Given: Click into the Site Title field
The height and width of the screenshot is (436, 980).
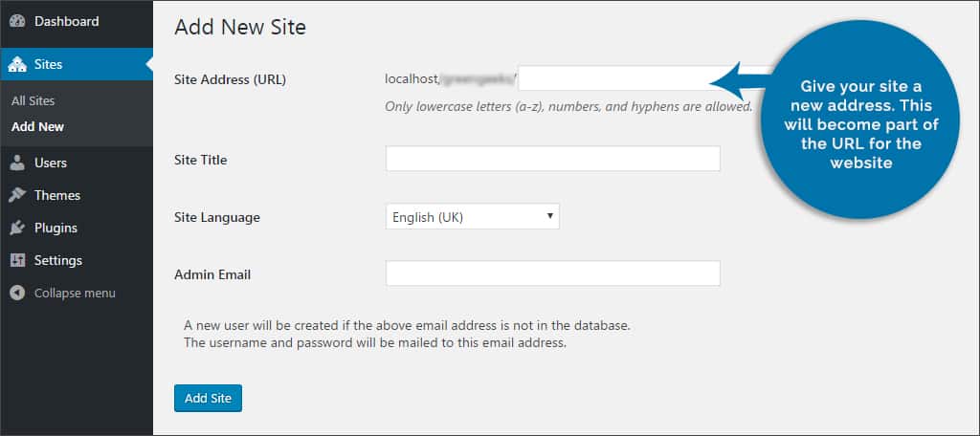Looking at the screenshot, I should coord(552,159).
